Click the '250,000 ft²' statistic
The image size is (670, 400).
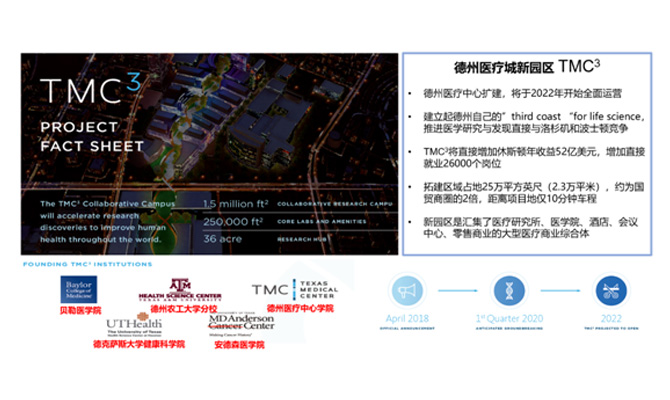tap(233, 221)
